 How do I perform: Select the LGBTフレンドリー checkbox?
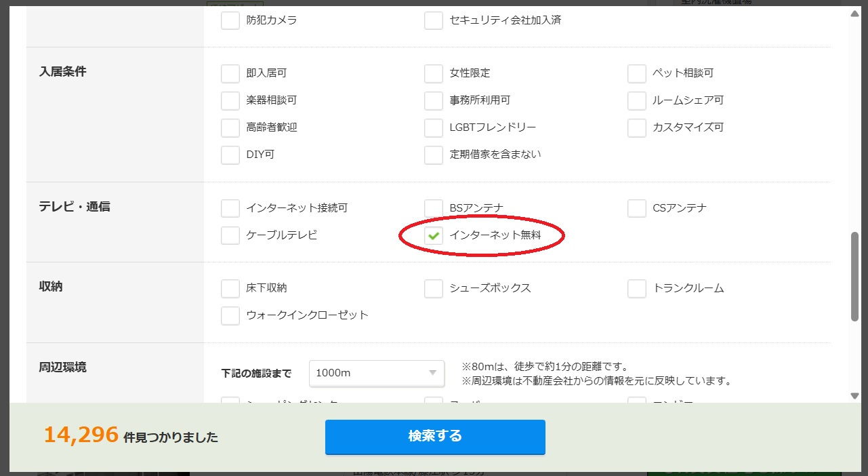coord(434,127)
